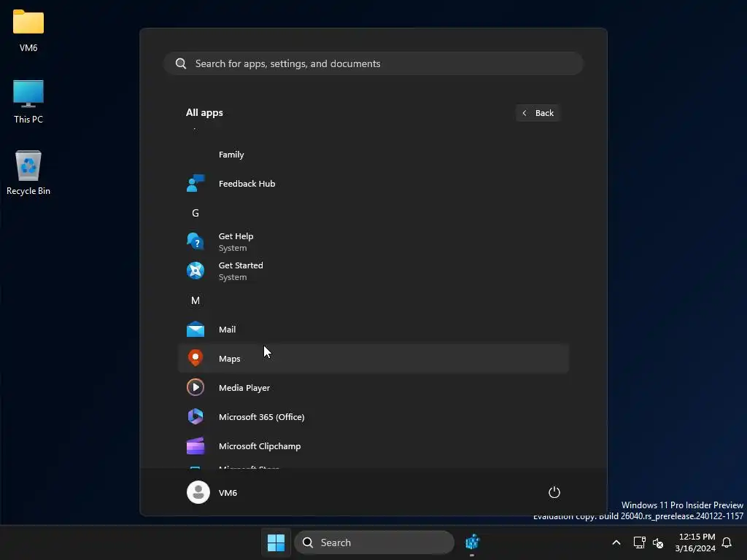Image resolution: width=747 pixels, height=560 pixels.
Task: Launch Get Help via its icon
Action: coord(196,241)
